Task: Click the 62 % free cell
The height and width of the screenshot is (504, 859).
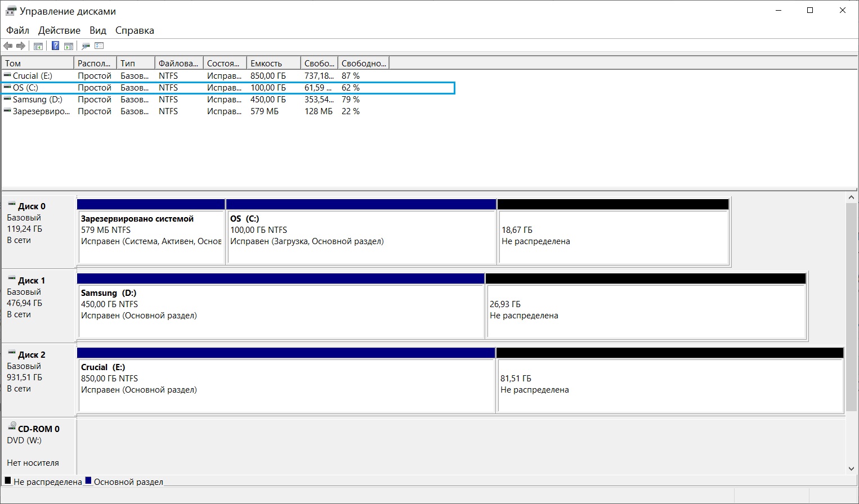Action: click(x=351, y=88)
